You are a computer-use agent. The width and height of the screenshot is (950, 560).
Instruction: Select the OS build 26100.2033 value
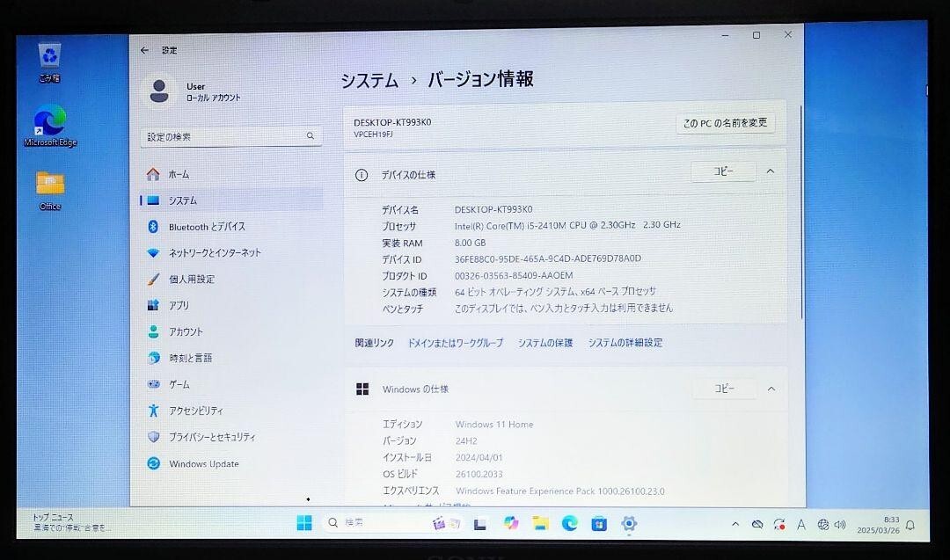[x=479, y=474]
